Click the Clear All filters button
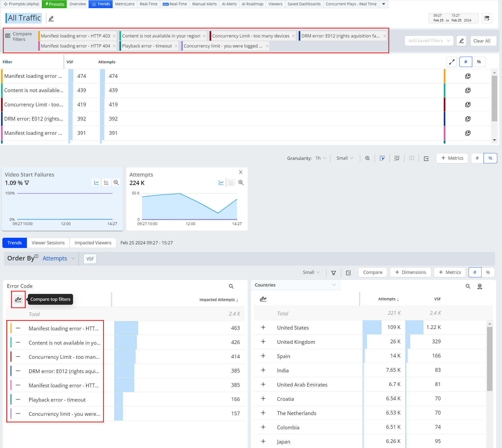The height and width of the screenshot is (448, 502). (481, 41)
